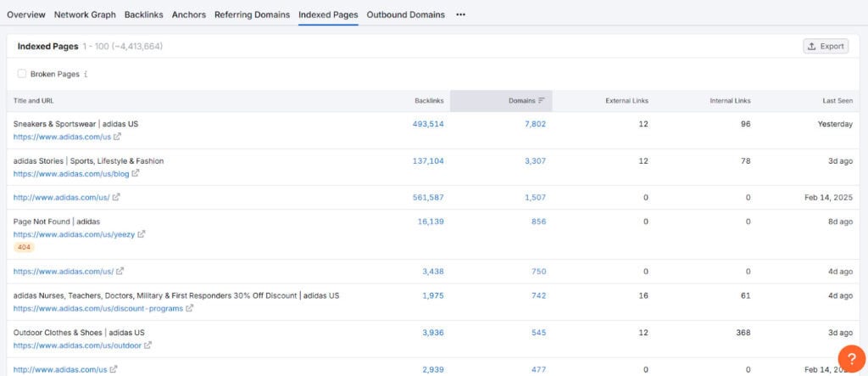
Task: Click backlinks count 493,514
Action: pyautogui.click(x=428, y=124)
